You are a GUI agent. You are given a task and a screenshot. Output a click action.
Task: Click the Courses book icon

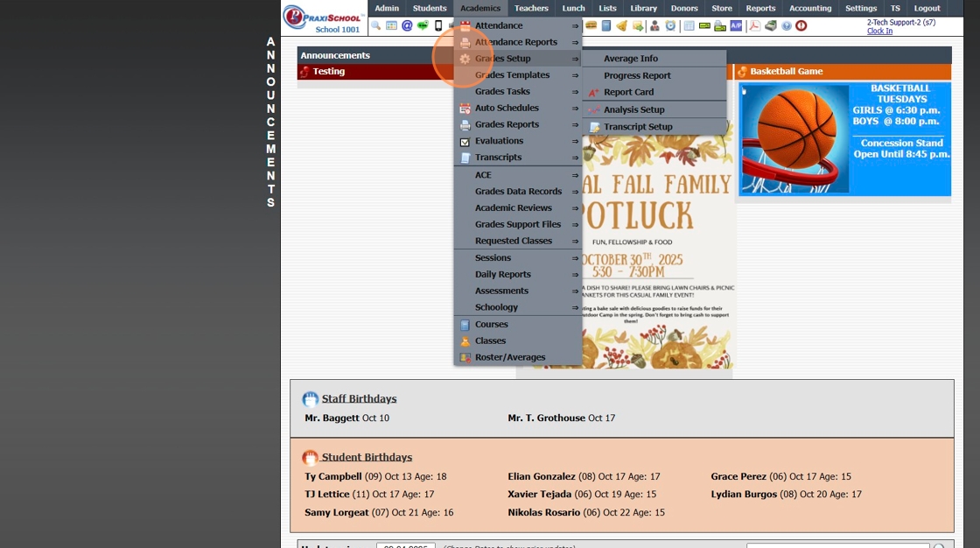tap(465, 325)
